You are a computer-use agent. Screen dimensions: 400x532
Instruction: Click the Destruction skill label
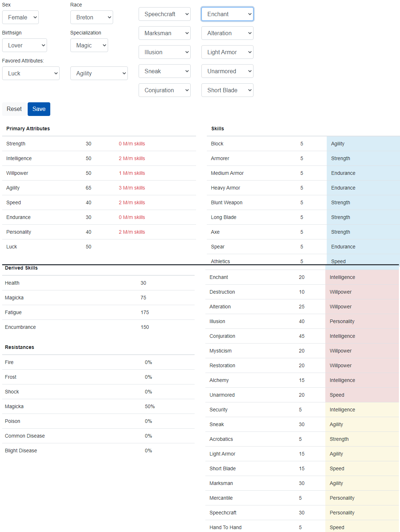click(222, 292)
